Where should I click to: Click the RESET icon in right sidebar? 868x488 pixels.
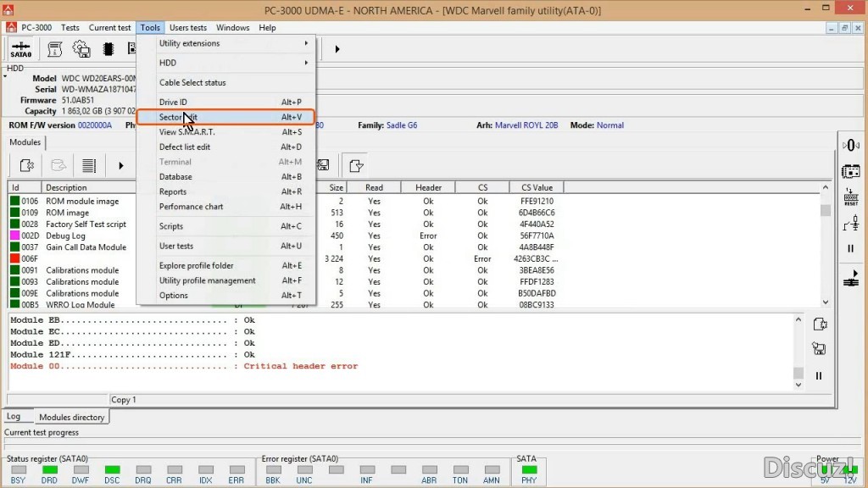point(851,197)
